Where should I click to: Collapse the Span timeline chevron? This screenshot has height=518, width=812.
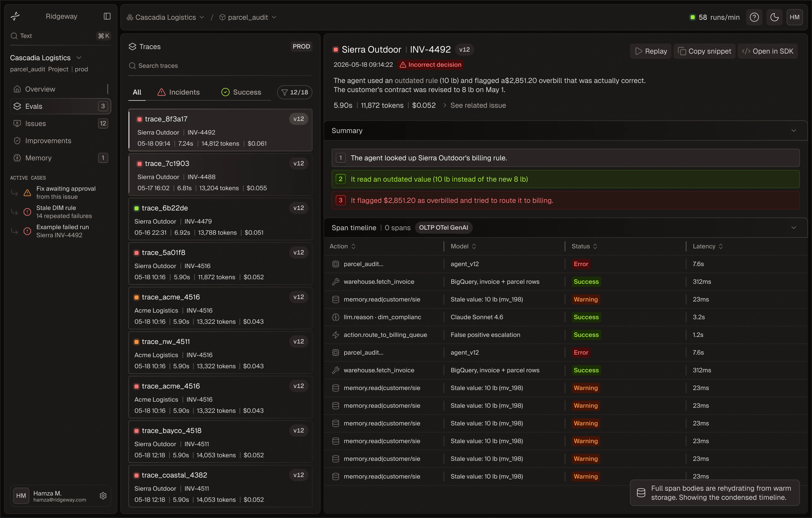pos(794,228)
